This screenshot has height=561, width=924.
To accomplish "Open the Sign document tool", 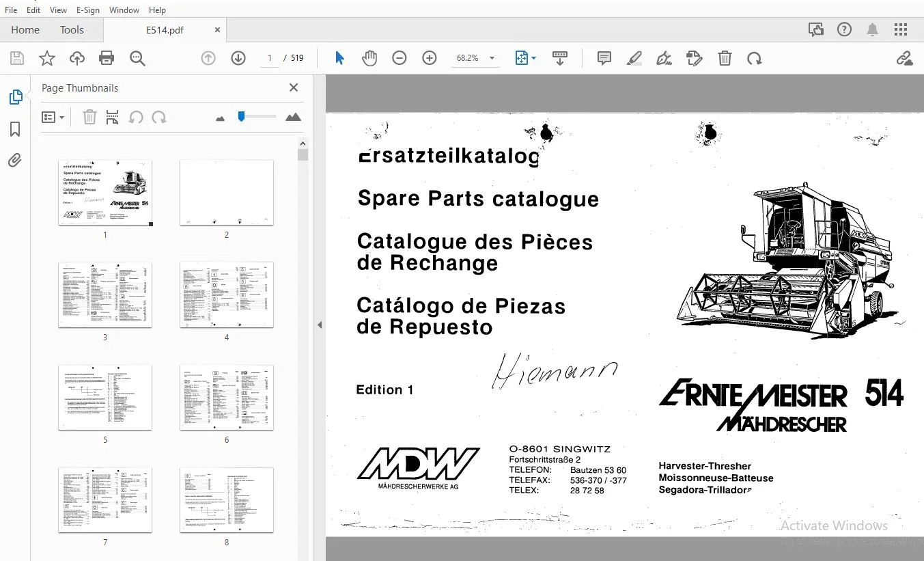I will (664, 59).
